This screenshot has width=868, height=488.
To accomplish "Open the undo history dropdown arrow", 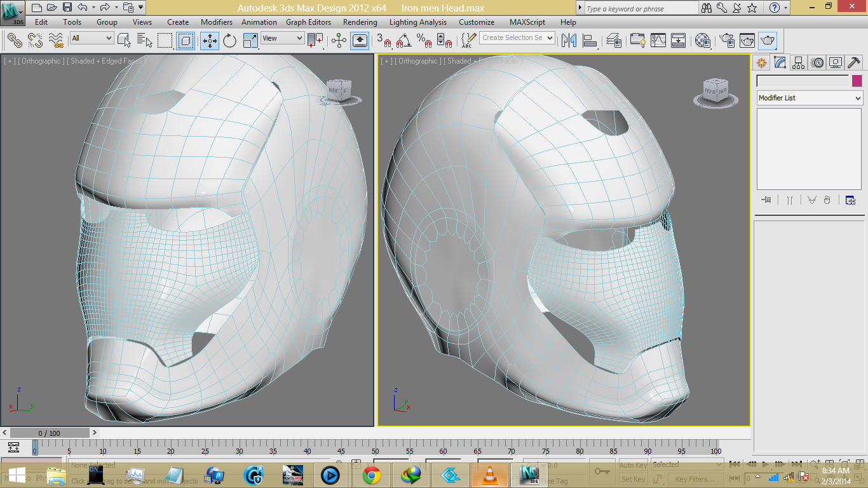I will [92, 8].
